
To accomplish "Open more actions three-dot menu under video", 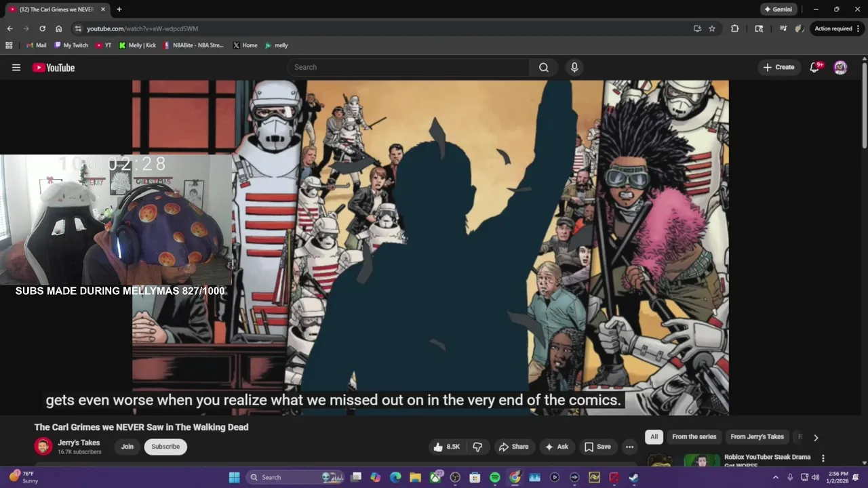I will [629, 447].
